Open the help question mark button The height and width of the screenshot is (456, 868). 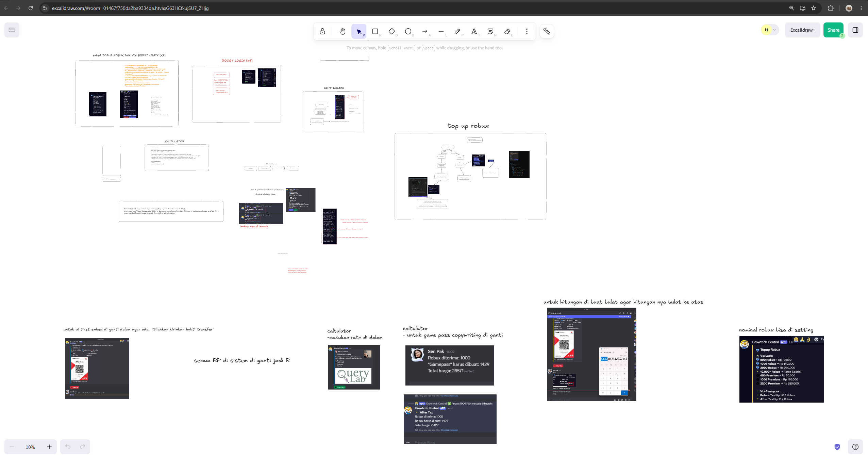tap(855, 447)
